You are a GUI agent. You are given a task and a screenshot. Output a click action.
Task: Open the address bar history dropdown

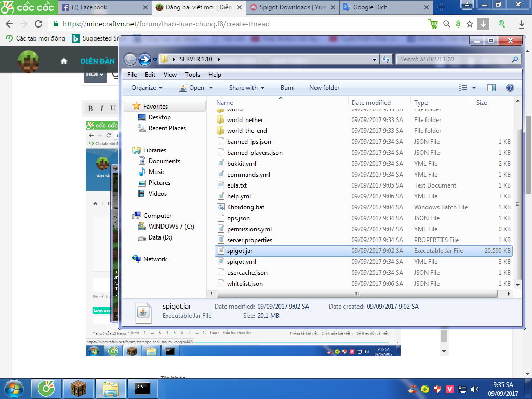tap(374, 59)
